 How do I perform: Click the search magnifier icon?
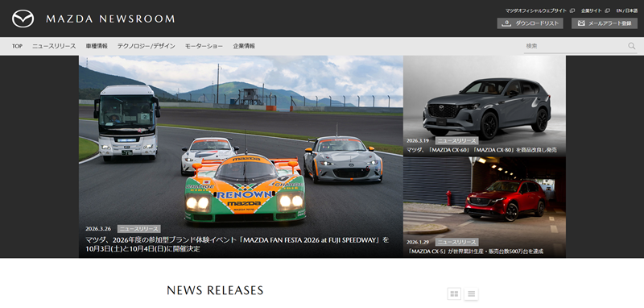tap(632, 46)
